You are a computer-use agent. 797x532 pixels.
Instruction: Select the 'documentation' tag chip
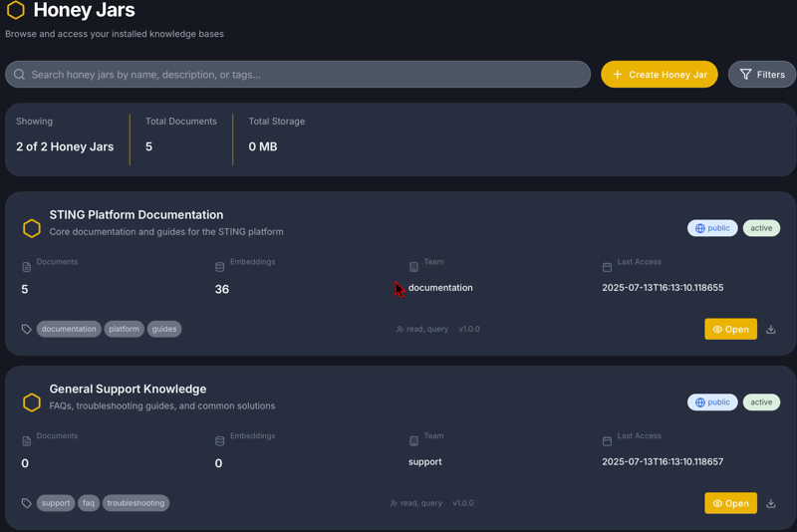click(69, 329)
